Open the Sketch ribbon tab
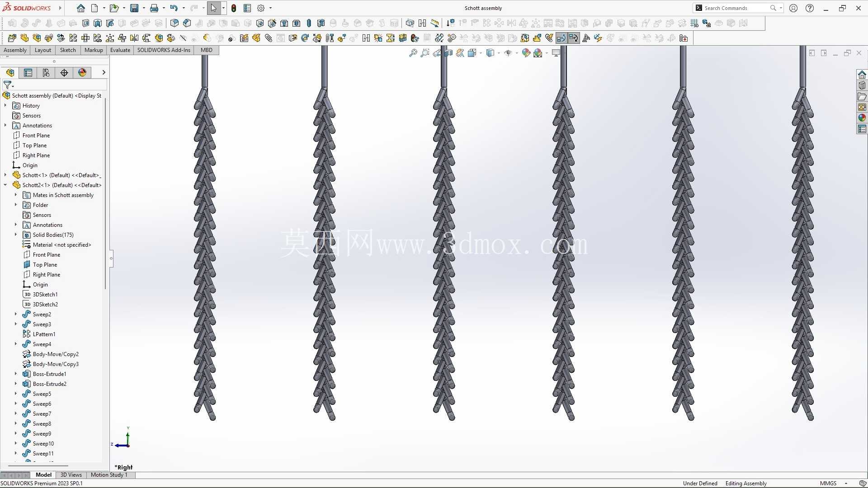Screen dimensions: 868x488 click(68, 50)
